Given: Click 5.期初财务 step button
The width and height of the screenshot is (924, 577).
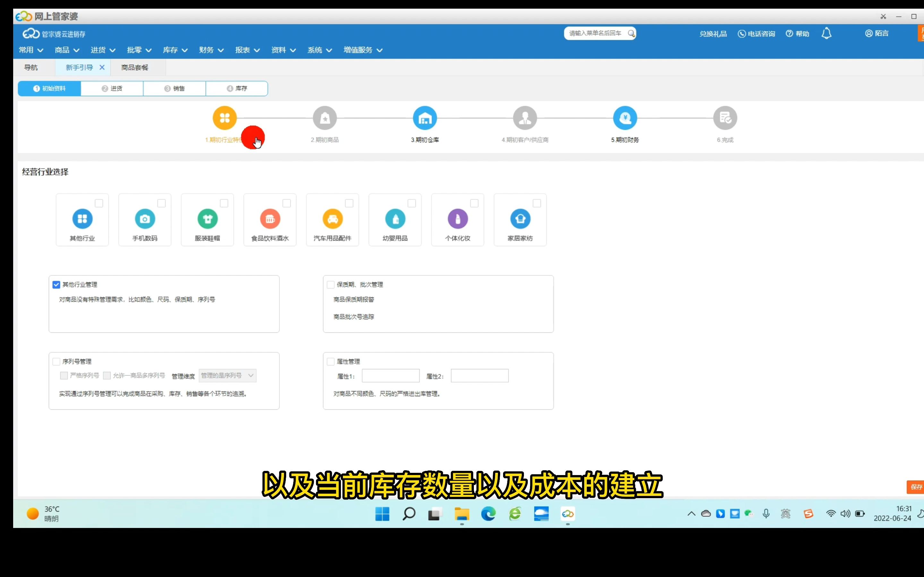Looking at the screenshot, I should coord(625,118).
